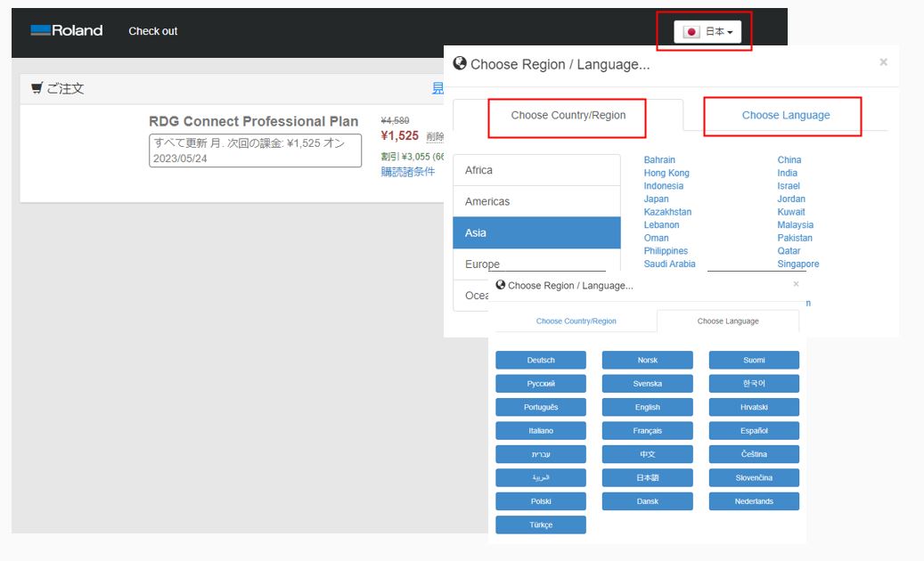
Task: Open the 購読諸条件 subscription terms link
Action: click(408, 172)
